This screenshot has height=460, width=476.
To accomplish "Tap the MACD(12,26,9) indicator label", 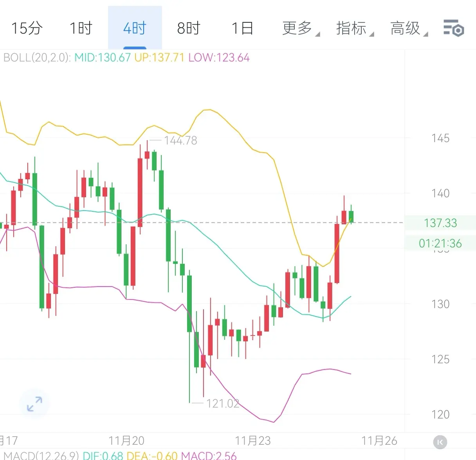I will (x=41, y=456).
